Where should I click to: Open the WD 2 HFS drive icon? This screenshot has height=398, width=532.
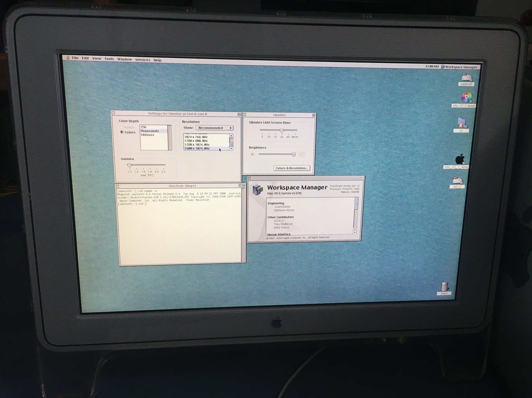pos(458,181)
